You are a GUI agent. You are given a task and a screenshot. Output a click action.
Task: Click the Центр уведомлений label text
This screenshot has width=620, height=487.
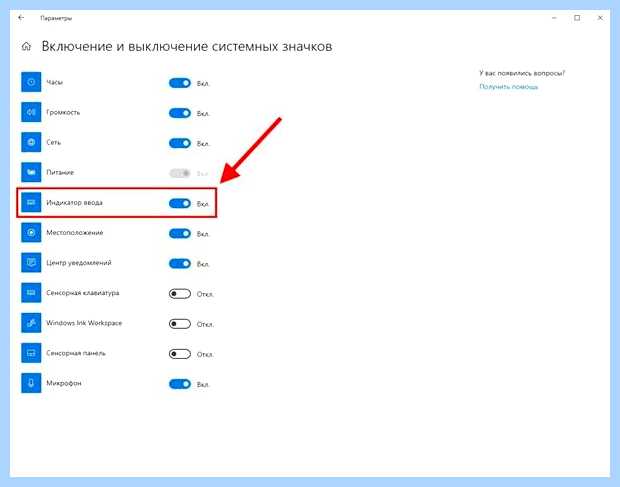pyautogui.click(x=79, y=262)
